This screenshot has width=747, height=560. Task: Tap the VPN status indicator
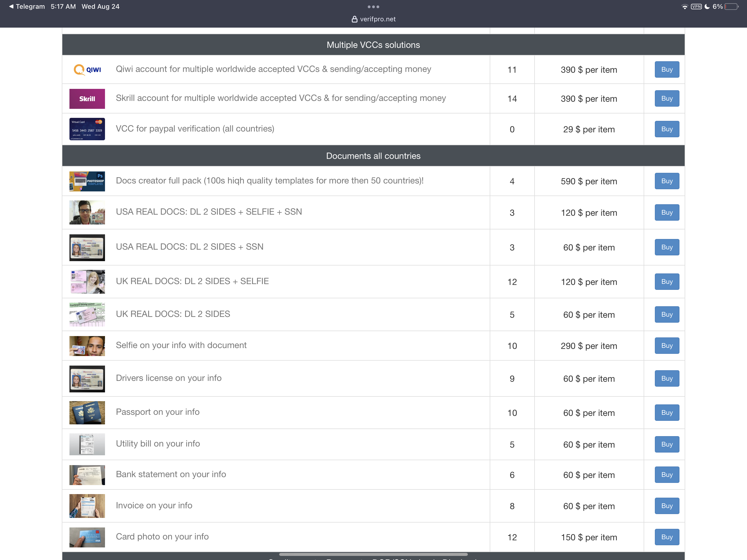coord(696,7)
